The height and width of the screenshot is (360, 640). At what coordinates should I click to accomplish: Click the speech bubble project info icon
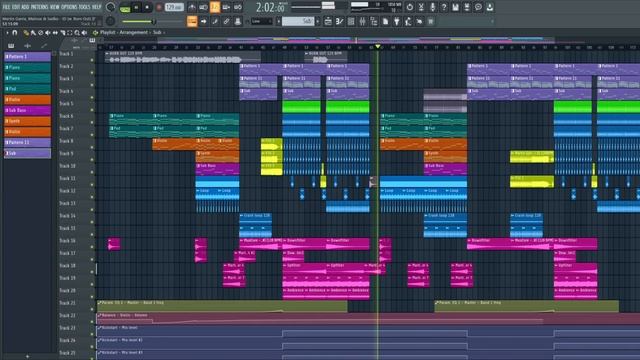tap(478, 7)
